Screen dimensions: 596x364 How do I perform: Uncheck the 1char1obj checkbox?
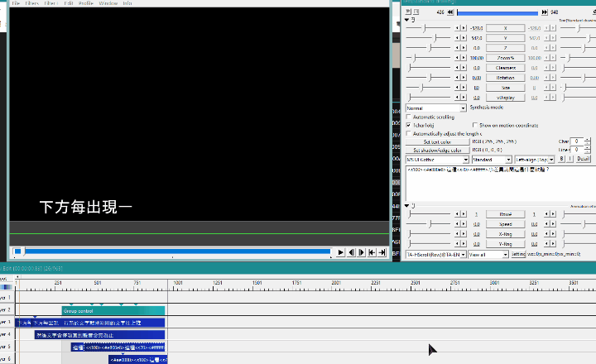click(409, 125)
